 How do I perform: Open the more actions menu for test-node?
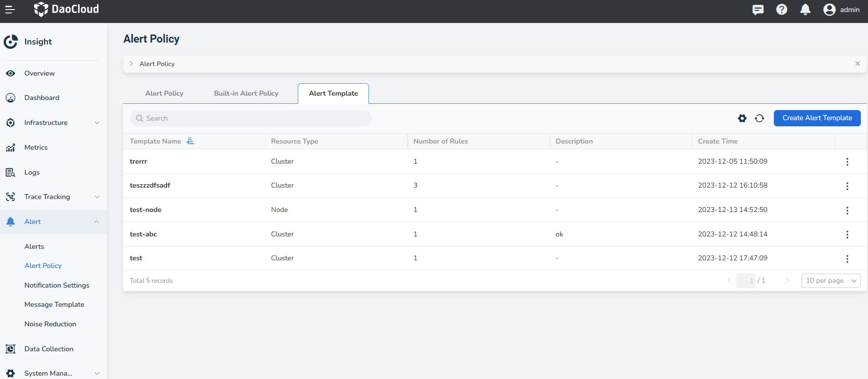point(847,210)
